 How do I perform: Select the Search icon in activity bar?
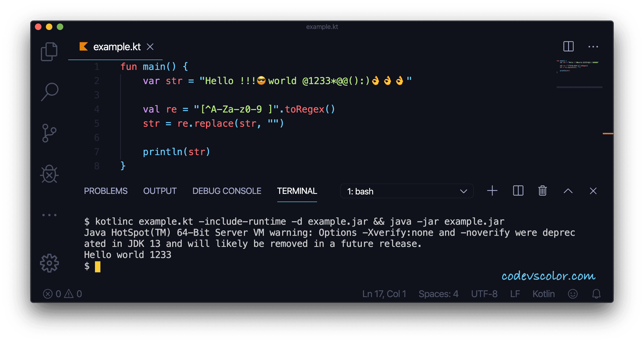tap(50, 91)
